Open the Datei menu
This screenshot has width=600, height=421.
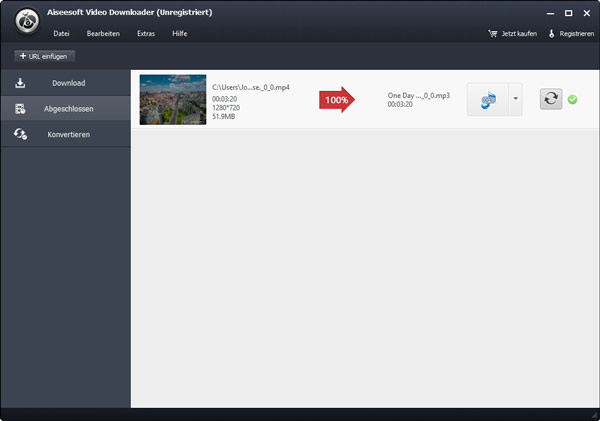(61, 34)
